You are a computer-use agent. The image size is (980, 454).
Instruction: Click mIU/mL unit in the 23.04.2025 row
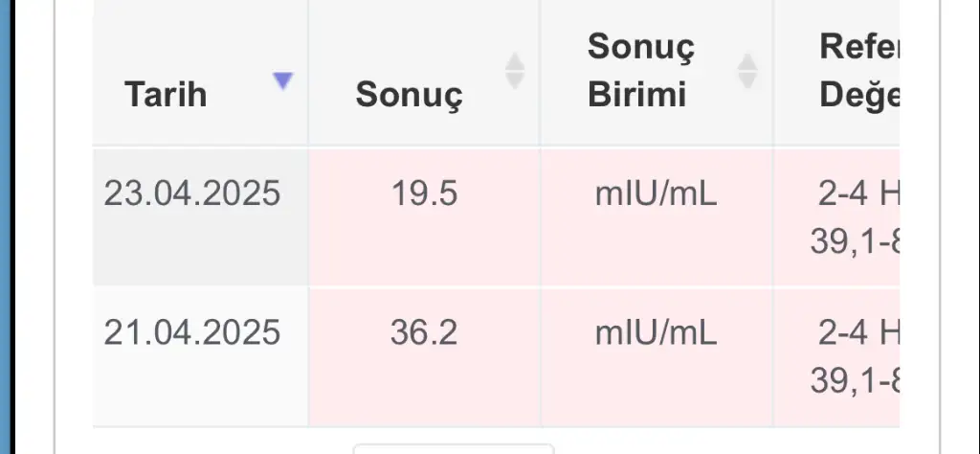click(656, 194)
